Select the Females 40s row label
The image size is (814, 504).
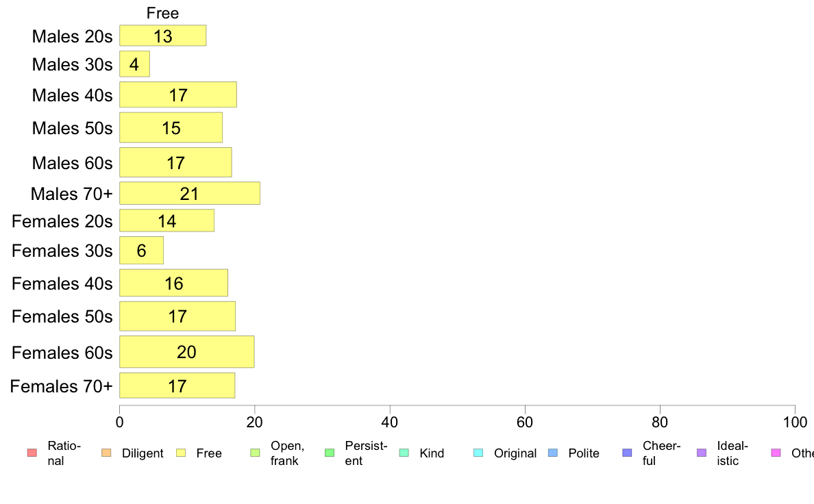[x=62, y=283]
